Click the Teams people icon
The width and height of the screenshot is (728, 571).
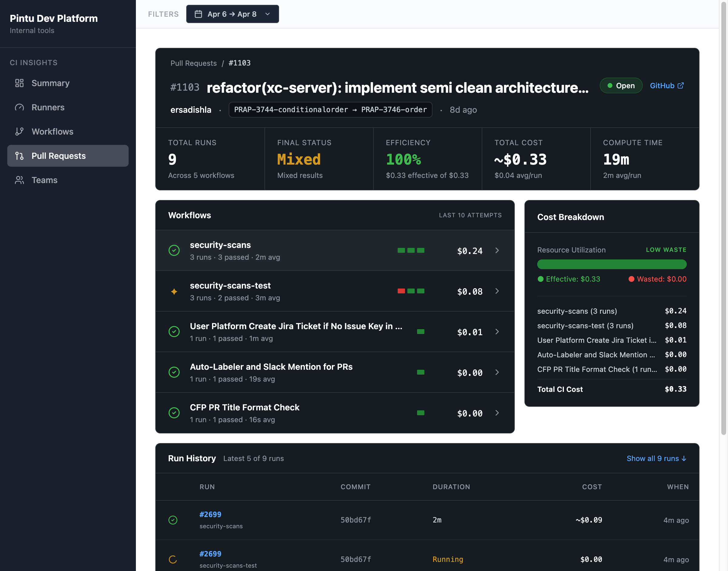[19, 180]
